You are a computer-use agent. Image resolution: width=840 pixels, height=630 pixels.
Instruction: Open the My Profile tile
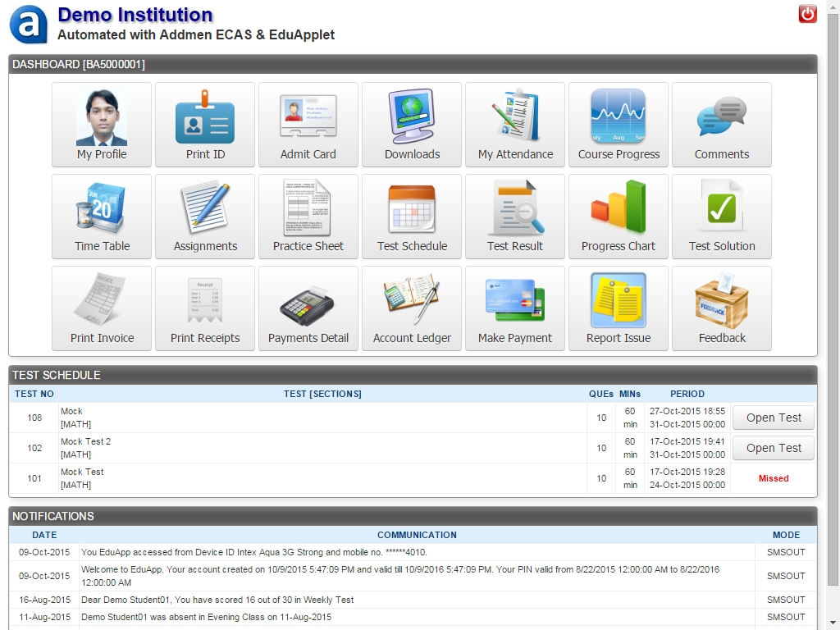click(102, 125)
